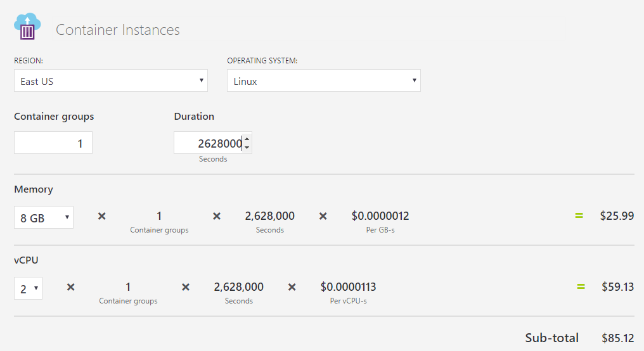
Task: Click multiplication sign before the Per GB-s rate
Action: pyautogui.click(x=323, y=216)
